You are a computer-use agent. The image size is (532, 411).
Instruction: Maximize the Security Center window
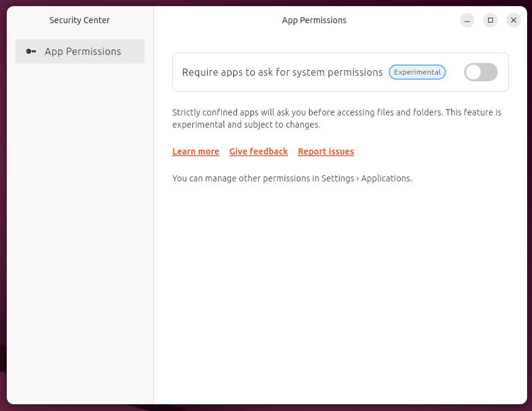click(490, 20)
